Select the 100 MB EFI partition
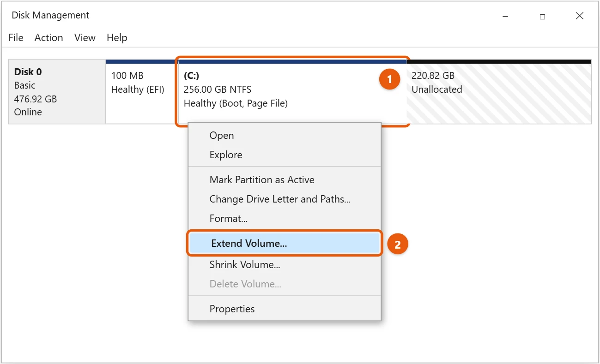This screenshot has width=600, height=364. point(141,91)
